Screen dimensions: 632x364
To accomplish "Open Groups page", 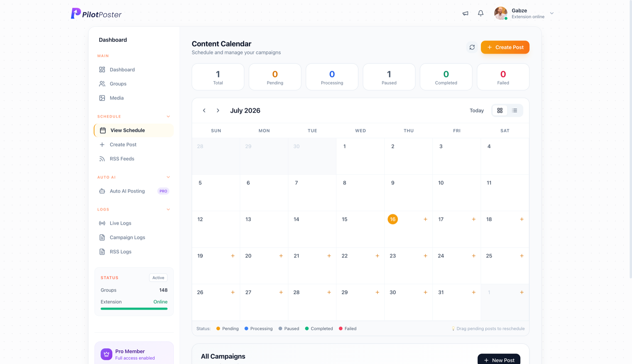I will (x=134, y=84).
